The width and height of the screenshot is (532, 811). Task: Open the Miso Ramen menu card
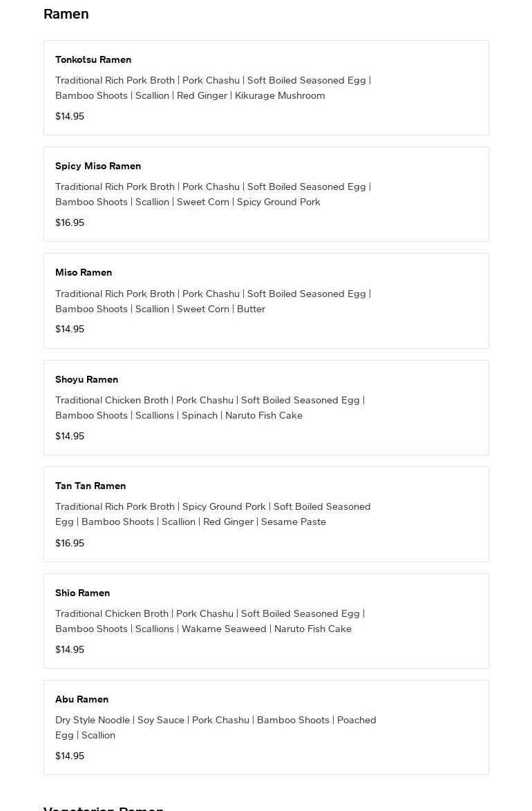pos(266,300)
